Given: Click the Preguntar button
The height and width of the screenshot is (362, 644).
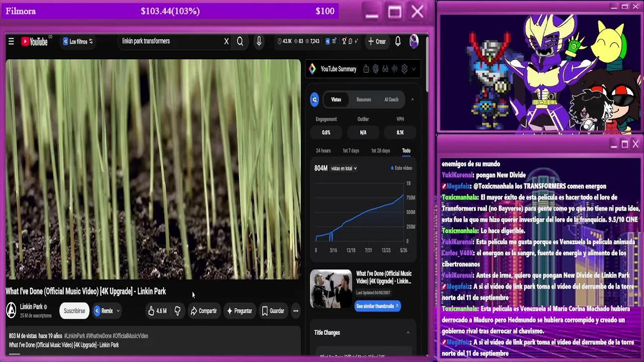Looking at the screenshot, I should click(239, 311).
